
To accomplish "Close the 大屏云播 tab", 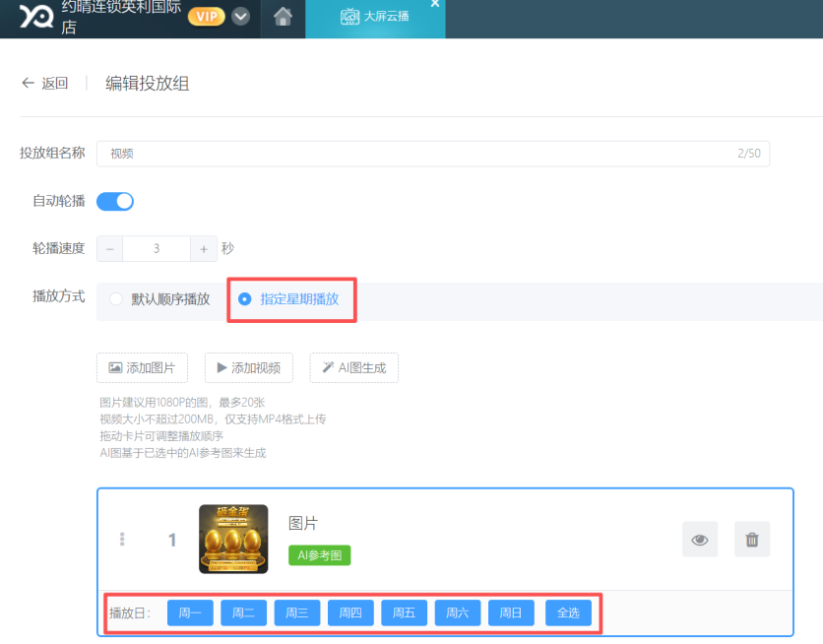I will click(434, 4).
